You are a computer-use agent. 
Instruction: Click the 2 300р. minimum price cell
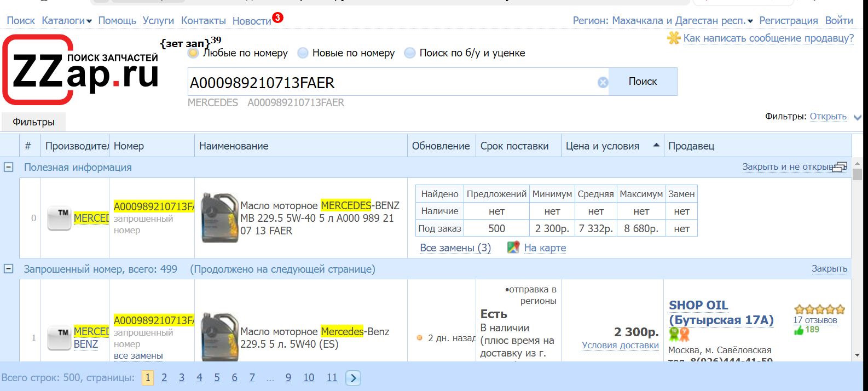pos(552,228)
